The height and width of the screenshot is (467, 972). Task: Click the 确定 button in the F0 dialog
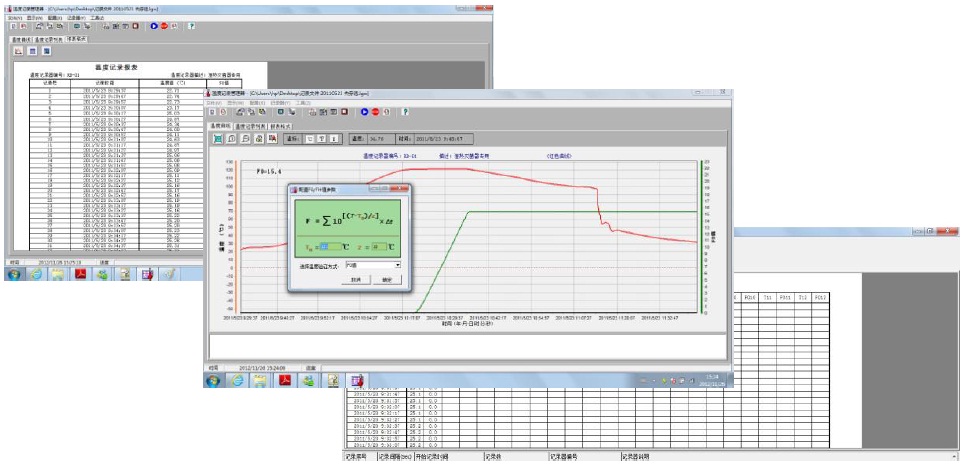(x=387, y=280)
